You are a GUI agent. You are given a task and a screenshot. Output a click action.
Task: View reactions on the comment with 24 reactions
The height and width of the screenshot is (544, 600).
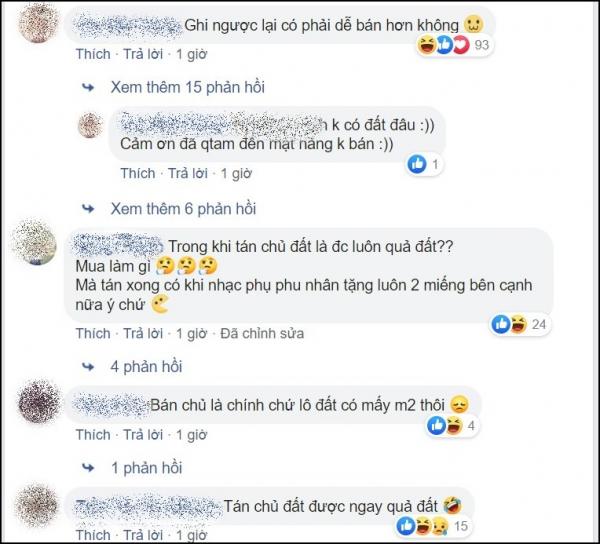(519, 324)
